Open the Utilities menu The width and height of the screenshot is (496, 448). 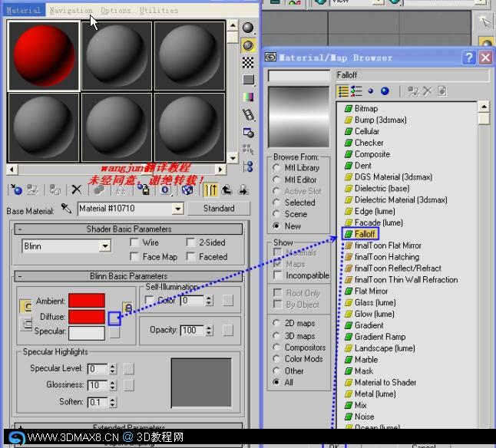[x=159, y=11]
